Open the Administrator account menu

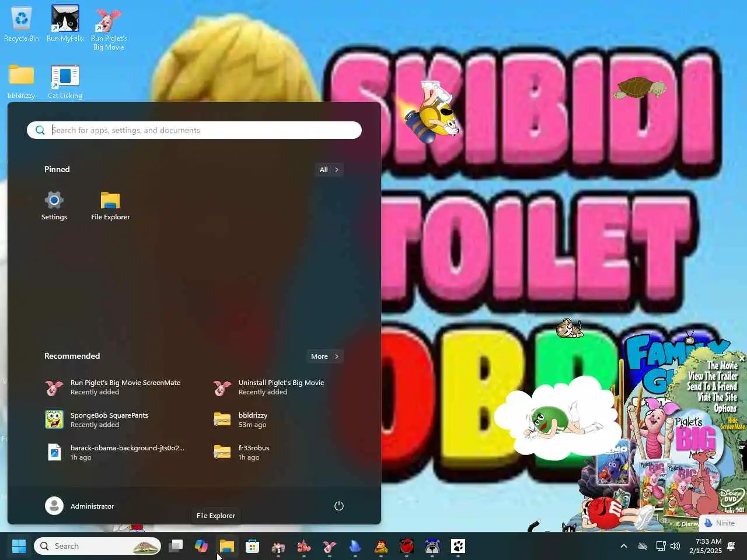pyautogui.click(x=80, y=506)
